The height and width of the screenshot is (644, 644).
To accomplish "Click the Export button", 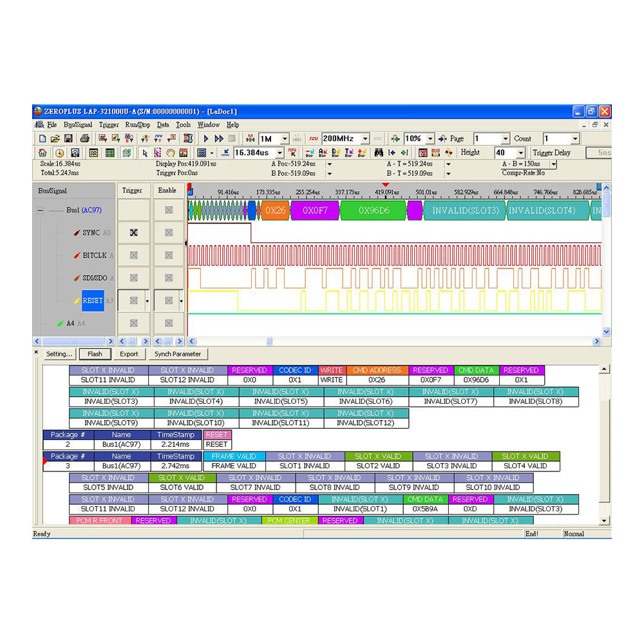I will tap(129, 354).
